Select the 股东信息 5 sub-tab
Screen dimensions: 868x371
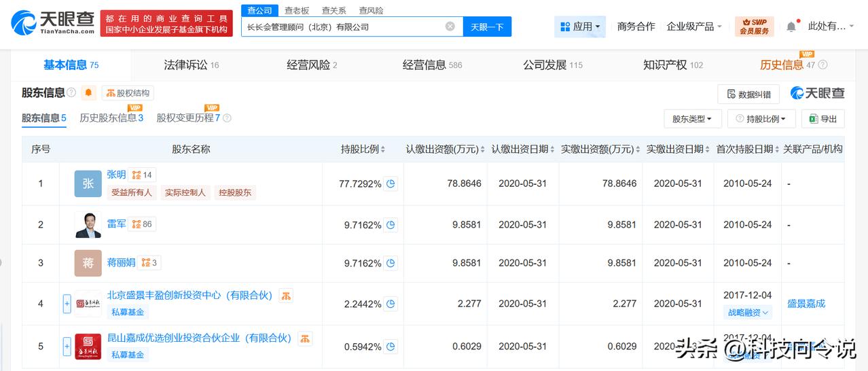44,118
